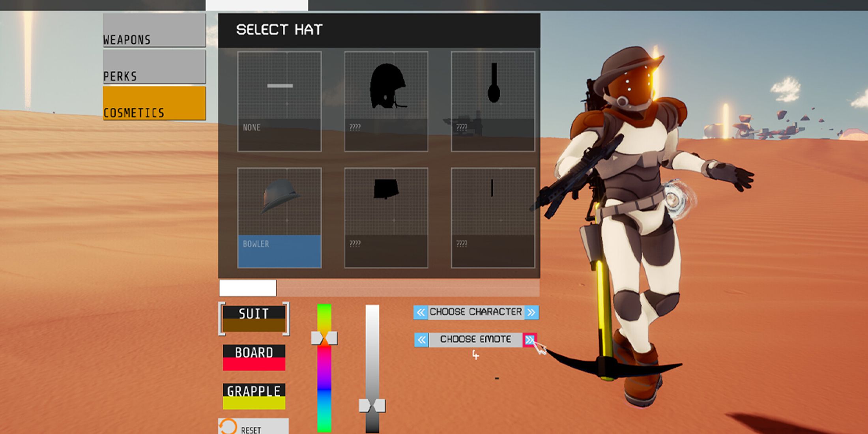This screenshot has height=434, width=868.
Task: Switch to the Cosmetics tab
Action: pyautogui.click(x=154, y=103)
